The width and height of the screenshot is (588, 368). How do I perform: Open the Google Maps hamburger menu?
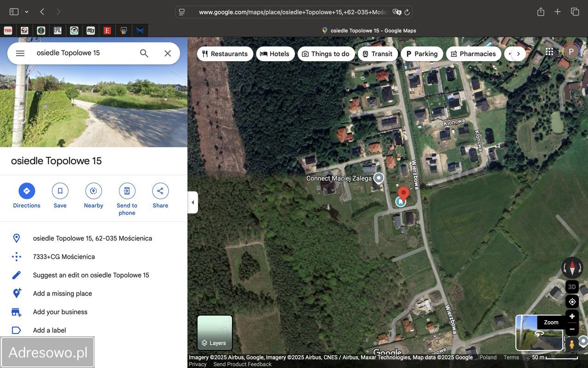pos(20,53)
